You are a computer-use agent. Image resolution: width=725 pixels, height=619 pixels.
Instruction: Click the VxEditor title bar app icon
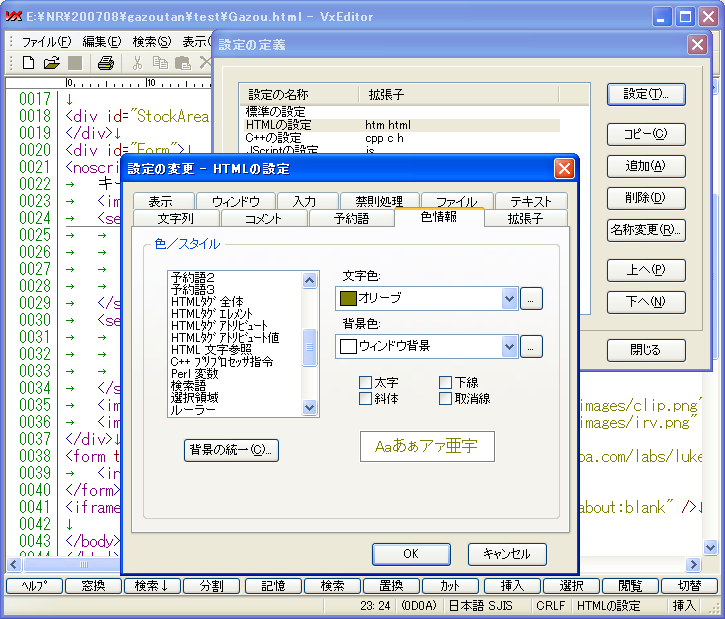tap(14, 17)
